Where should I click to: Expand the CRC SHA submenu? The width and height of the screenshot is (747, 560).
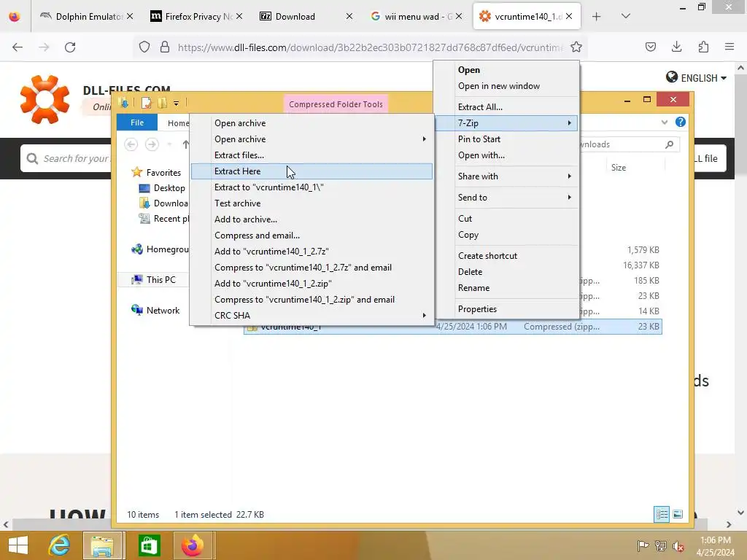pos(311,316)
